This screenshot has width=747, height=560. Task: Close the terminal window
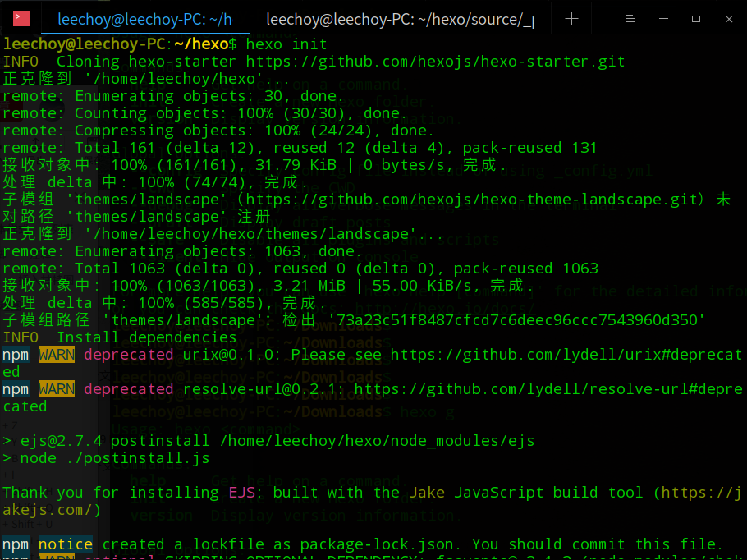pos(729,19)
